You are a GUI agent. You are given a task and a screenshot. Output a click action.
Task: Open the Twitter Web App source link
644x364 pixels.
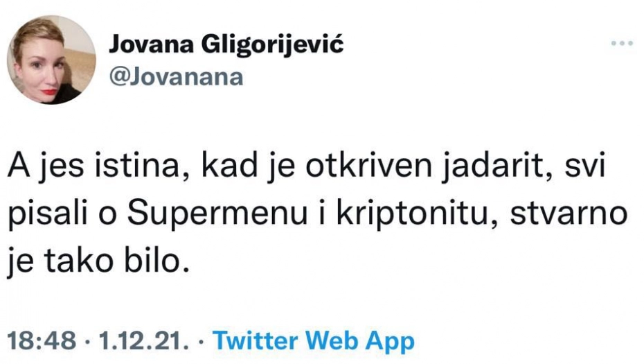pyautogui.click(x=313, y=340)
